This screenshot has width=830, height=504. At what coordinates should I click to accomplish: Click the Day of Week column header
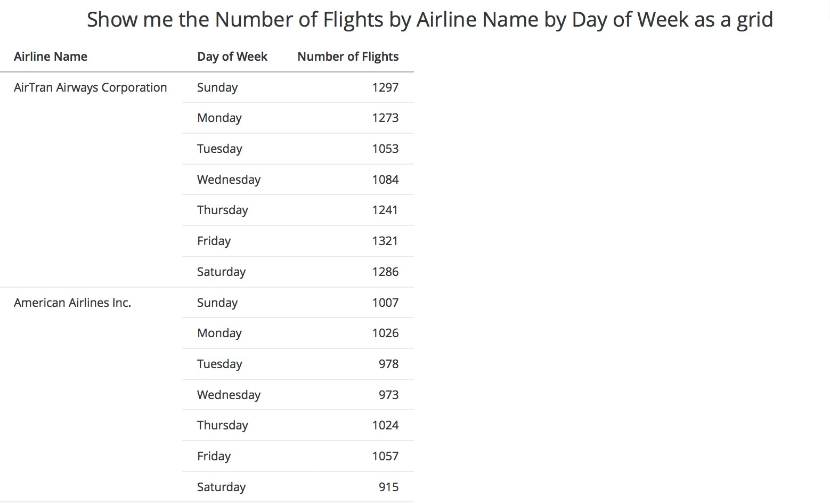click(x=232, y=56)
